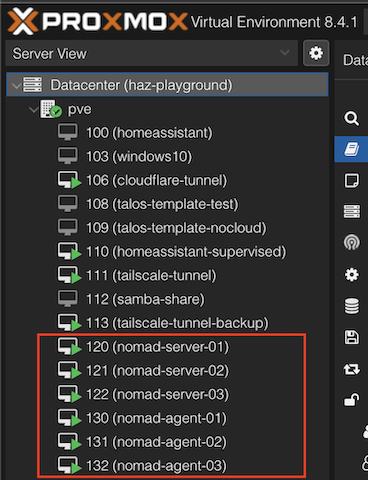368x480 pixels.
Task: Click the Datacenter server stack icon
Action: point(32,85)
